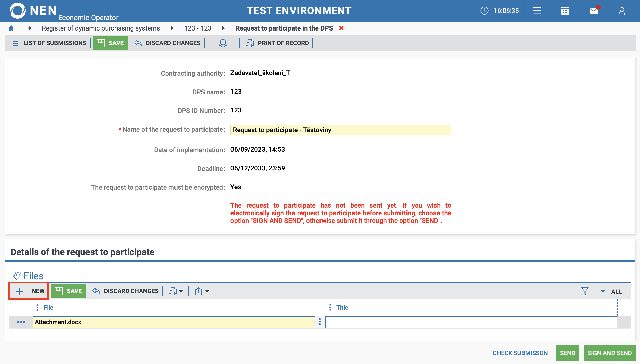Click the home icon in breadcrumb
The height and width of the screenshot is (364, 640).
coord(11,28)
